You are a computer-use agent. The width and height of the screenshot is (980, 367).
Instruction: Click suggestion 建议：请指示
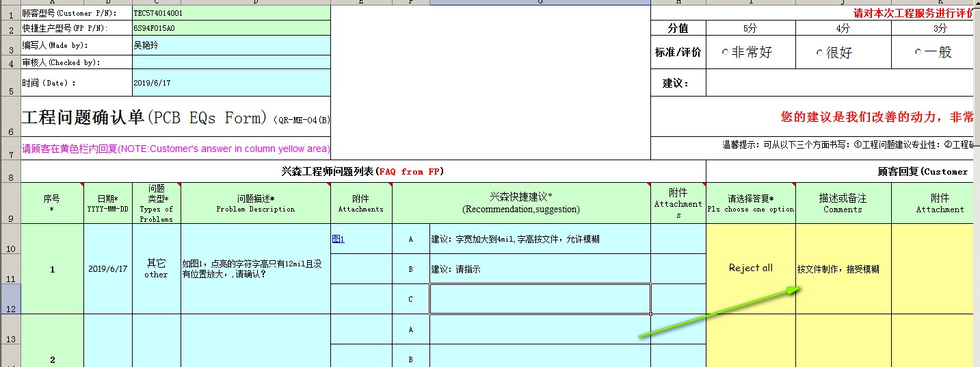[540, 269]
